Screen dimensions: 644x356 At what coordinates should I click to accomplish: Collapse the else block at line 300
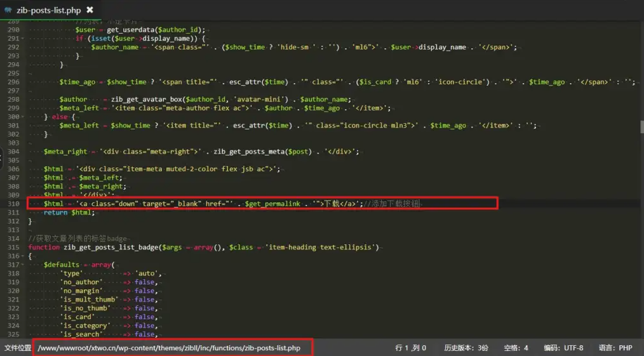pyautogui.click(x=22, y=117)
